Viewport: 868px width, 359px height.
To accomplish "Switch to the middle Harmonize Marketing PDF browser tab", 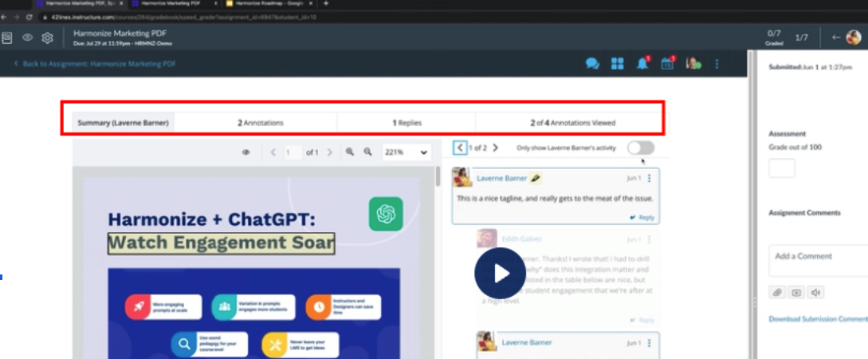I will click(173, 3).
